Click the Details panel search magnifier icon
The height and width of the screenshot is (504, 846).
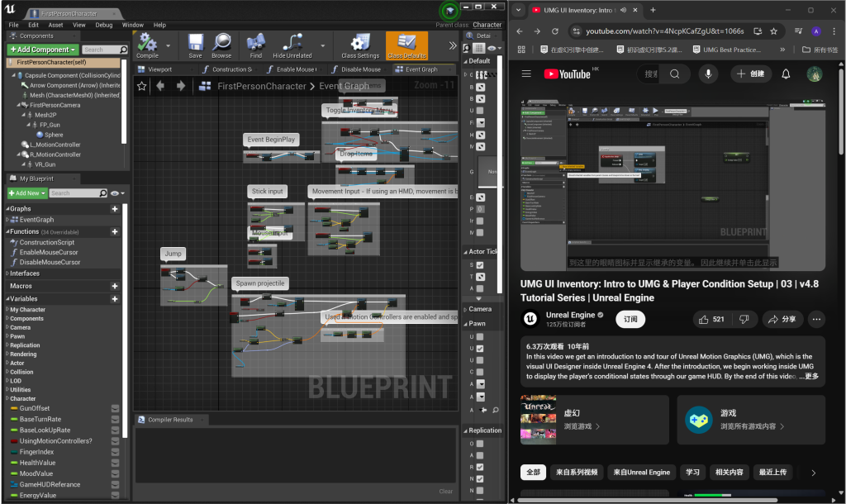pos(467,49)
